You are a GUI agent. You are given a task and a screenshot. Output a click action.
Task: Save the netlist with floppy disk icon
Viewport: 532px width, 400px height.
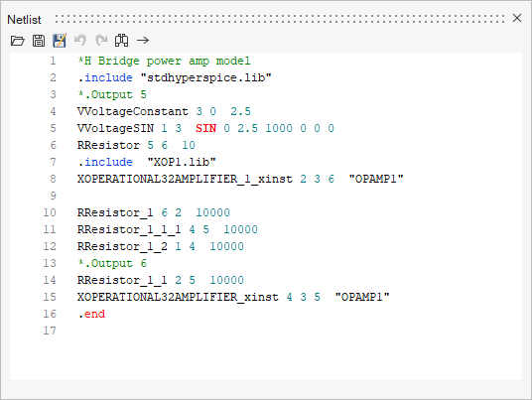(39, 41)
